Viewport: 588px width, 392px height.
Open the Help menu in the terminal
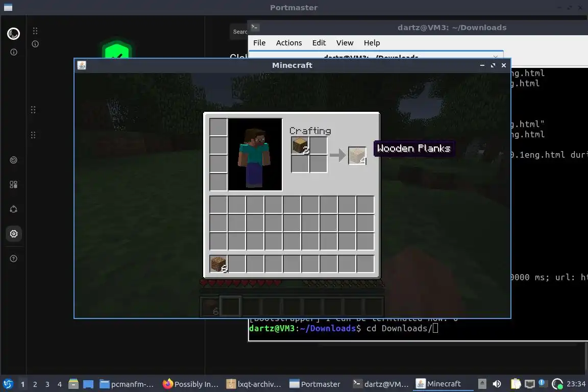click(x=372, y=43)
